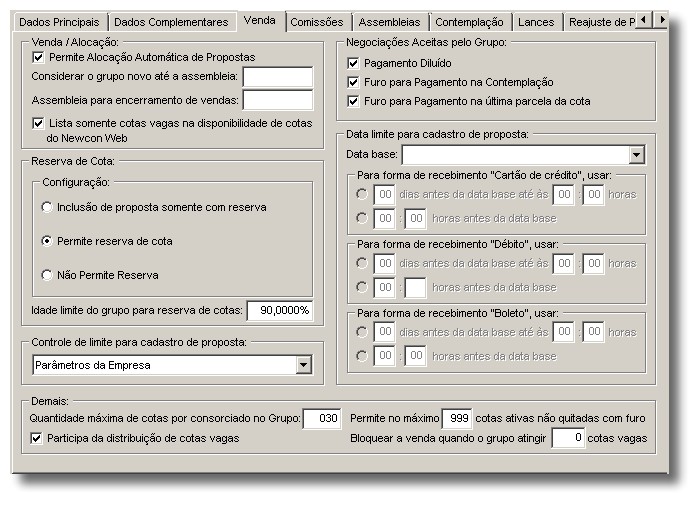The width and height of the screenshot is (689, 524).
Task: Click the Boleto days field
Action: (x=384, y=332)
